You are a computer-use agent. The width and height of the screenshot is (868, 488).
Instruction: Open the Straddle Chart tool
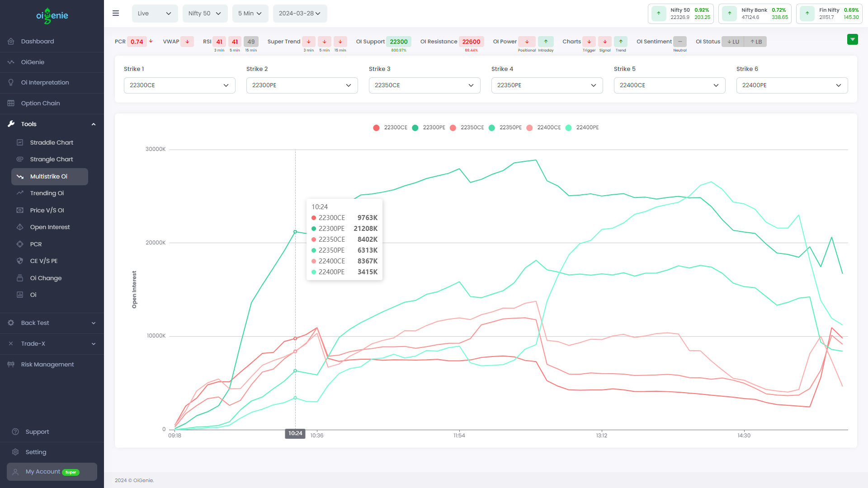click(x=51, y=142)
